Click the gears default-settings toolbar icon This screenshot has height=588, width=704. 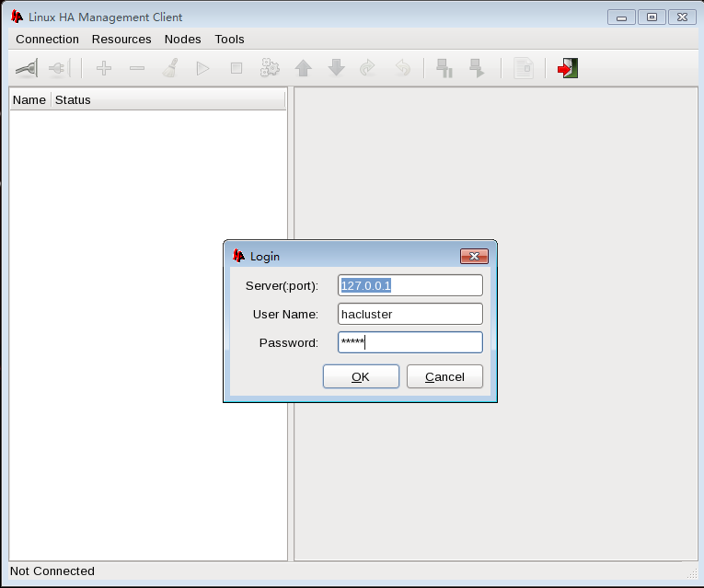(270, 68)
